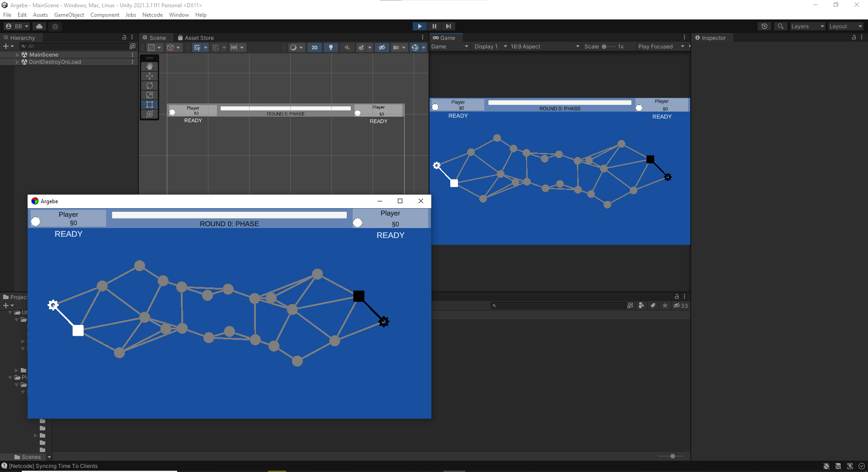Open Undo History clock icon
Screen dimensions: 868x472
click(x=764, y=26)
